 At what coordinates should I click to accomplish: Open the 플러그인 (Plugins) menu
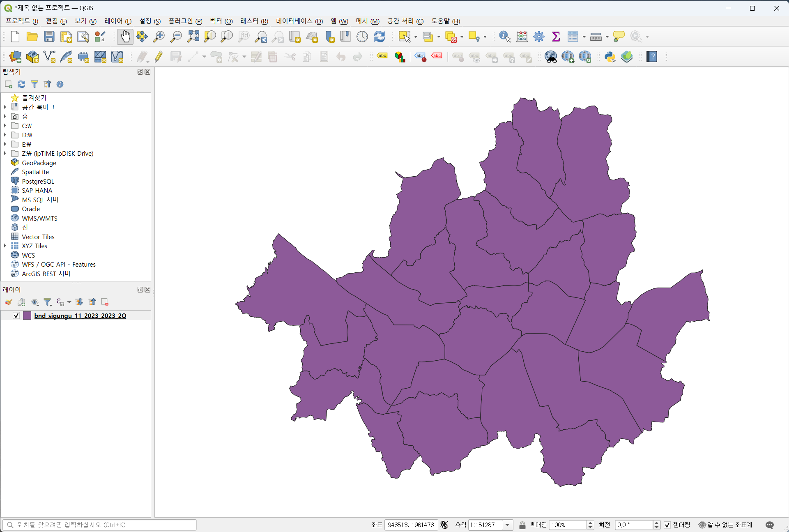(185, 21)
